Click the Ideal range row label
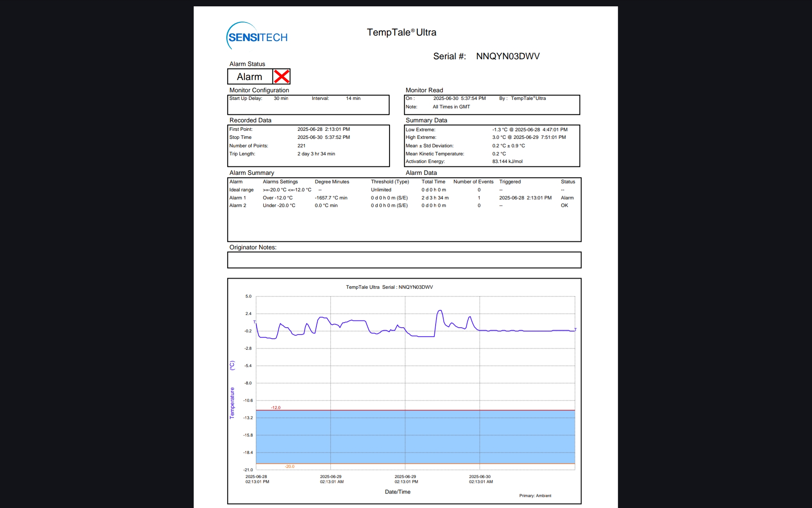Viewport: 812px width, 508px height. click(241, 190)
